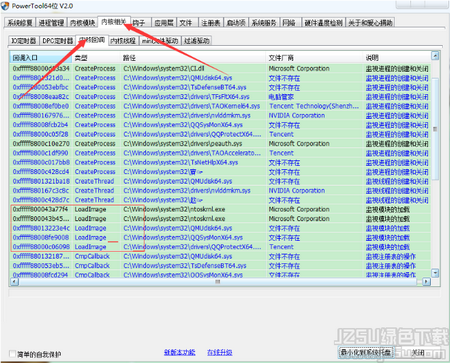Click the horizontal scroll left arrow
The image size is (450, 363).
[14, 282]
